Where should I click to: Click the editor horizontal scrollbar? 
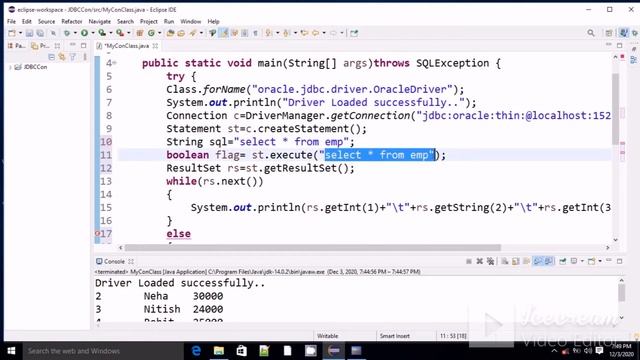click(x=312, y=247)
